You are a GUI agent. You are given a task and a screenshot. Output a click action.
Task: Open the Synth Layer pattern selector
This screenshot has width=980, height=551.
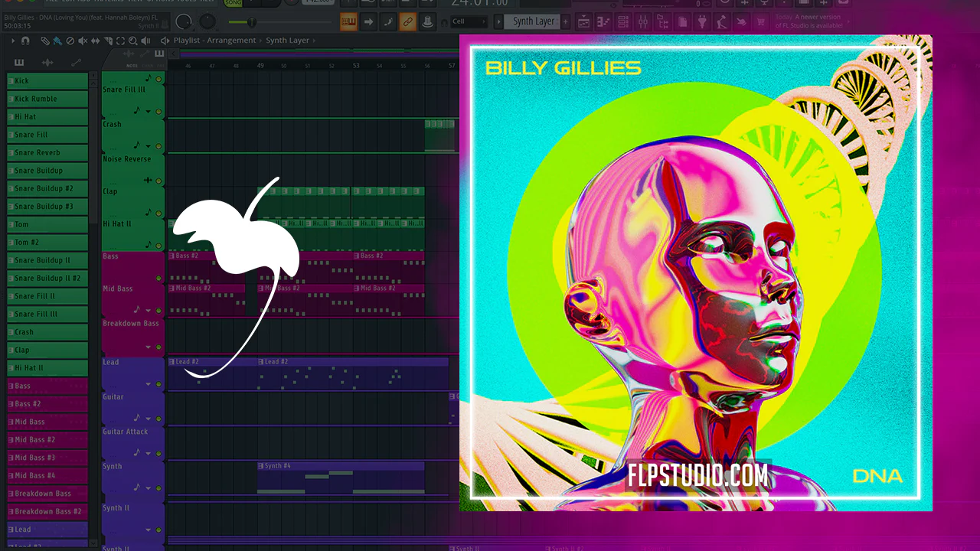tap(533, 21)
